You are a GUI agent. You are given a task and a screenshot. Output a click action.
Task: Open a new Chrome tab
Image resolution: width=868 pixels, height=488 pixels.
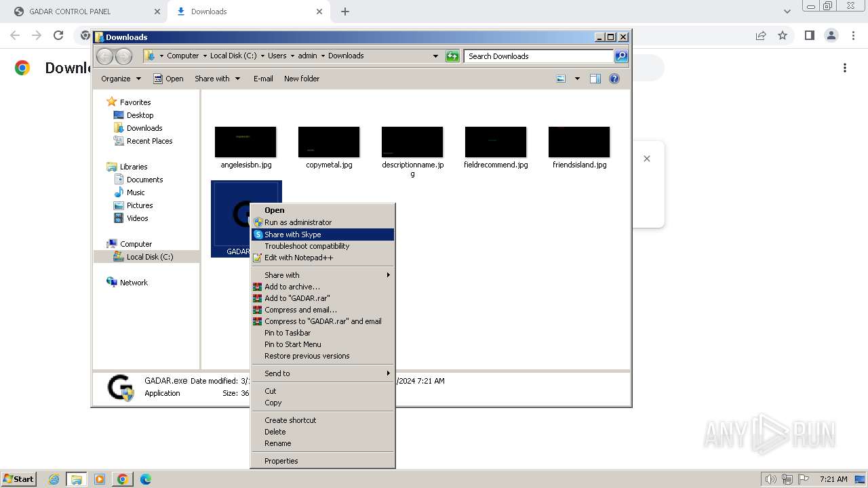[x=345, y=12]
